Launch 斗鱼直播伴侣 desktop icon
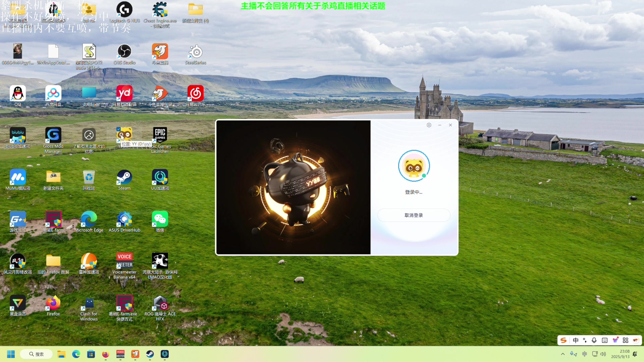Image resolution: width=644 pixels, height=362 pixels. tap(160, 96)
